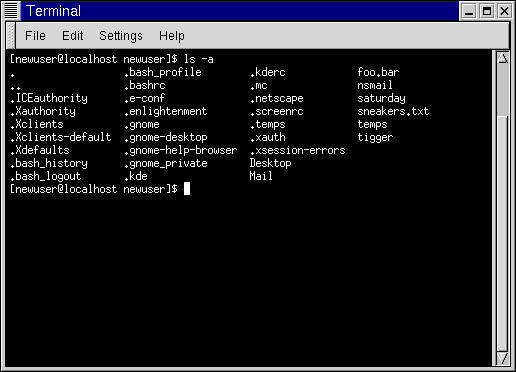516x372 pixels.
Task: Open the Edit menu
Action: pyautogui.click(x=72, y=36)
